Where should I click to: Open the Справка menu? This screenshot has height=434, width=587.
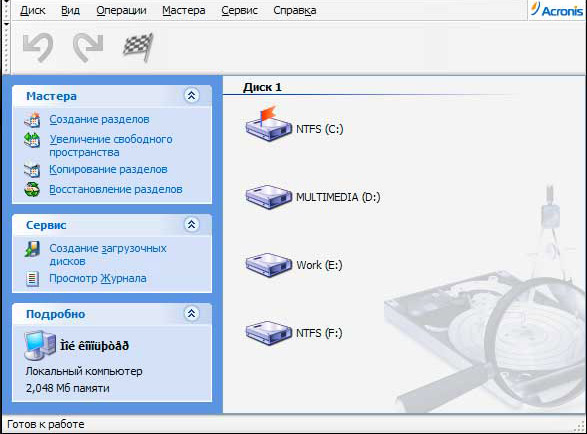tap(295, 10)
